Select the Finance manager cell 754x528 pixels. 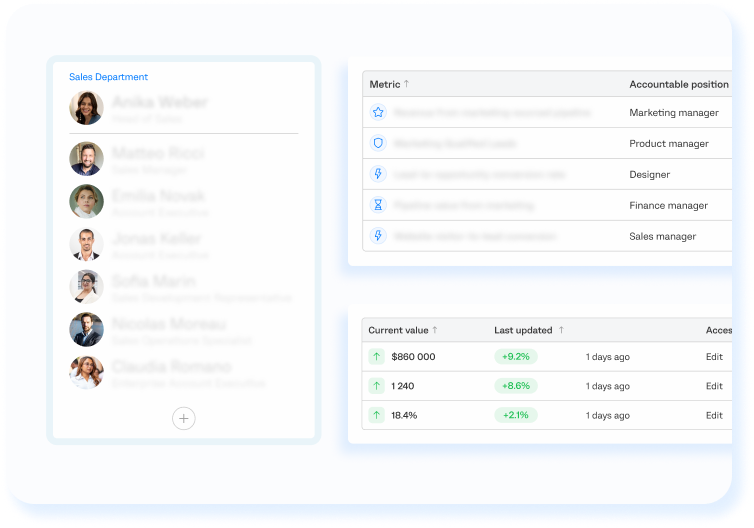point(668,205)
